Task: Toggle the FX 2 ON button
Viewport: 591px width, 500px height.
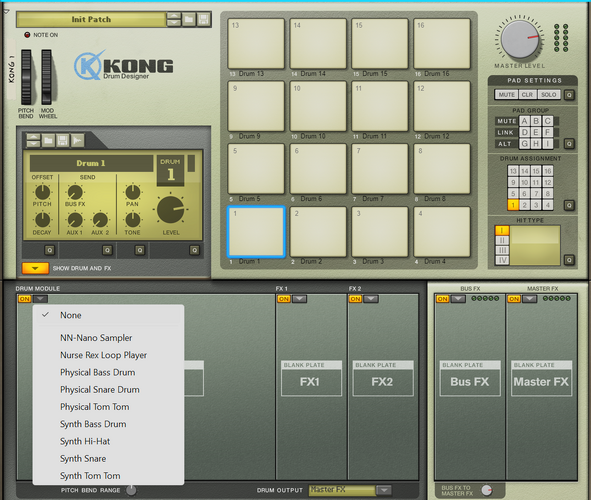Action: pos(355,299)
